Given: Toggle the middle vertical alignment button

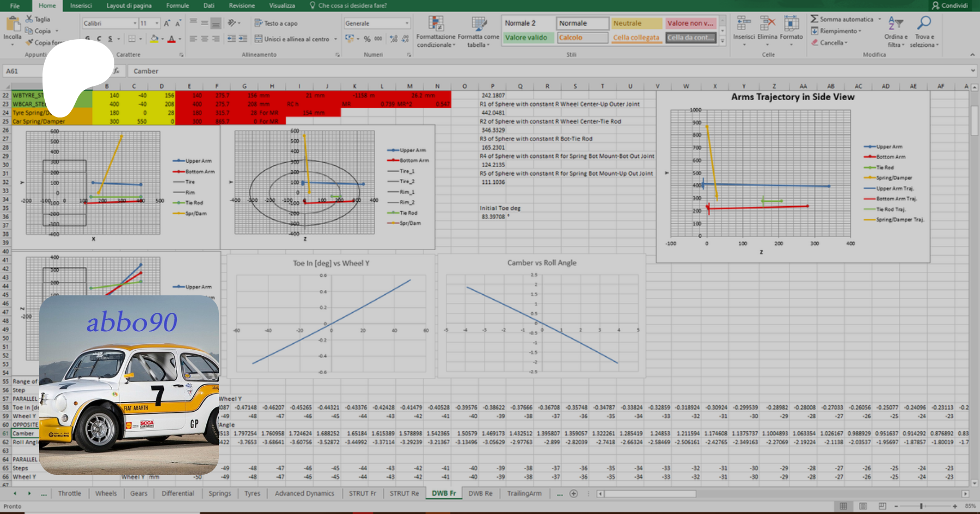Looking at the screenshot, I should click(x=205, y=23).
